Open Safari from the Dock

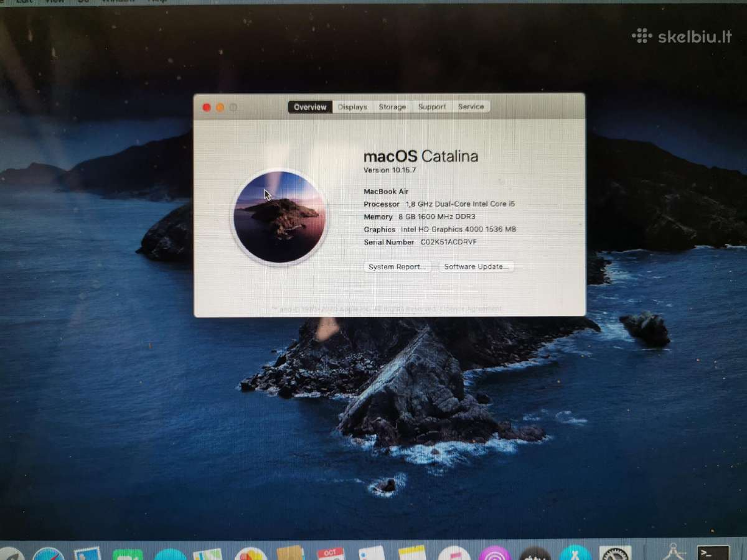pyautogui.click(x=49, y=553)
